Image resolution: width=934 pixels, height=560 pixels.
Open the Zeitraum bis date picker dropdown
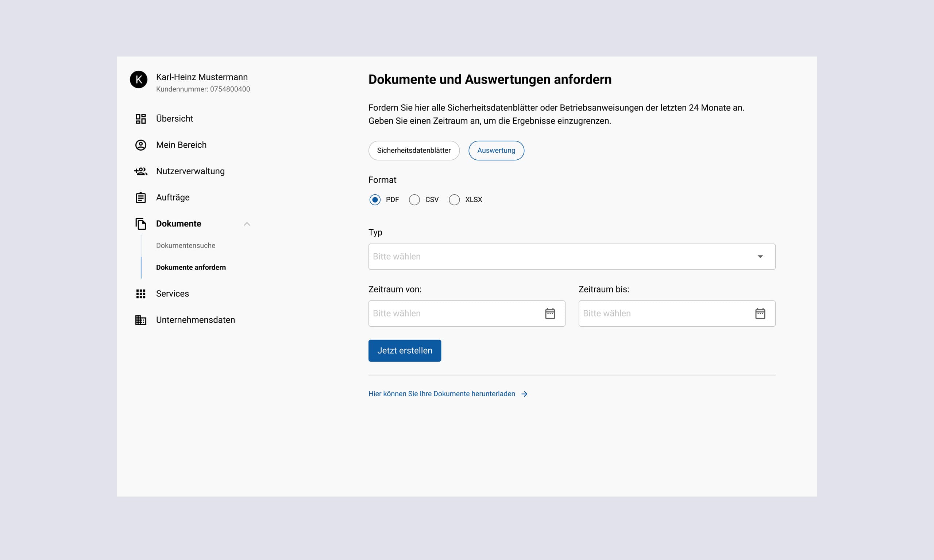click(x=759, y=313)
